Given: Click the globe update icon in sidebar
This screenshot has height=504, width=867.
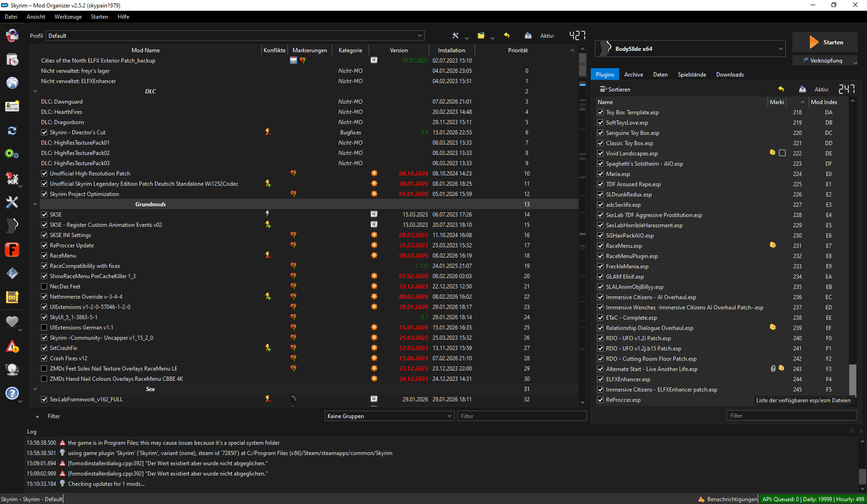Looking at the screenshot, I should coord(12,370).
